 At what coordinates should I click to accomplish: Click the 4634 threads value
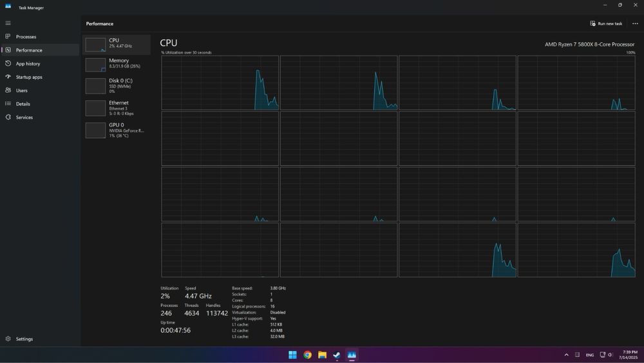(191, 313)
